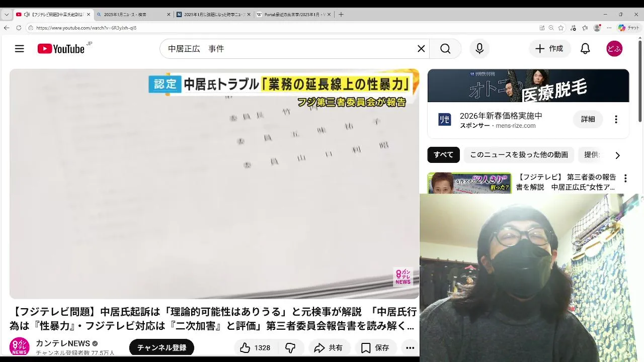Save the video via 保存 button
The width and height of the screenshot is (644, 362).
click(x=376, y=347)
